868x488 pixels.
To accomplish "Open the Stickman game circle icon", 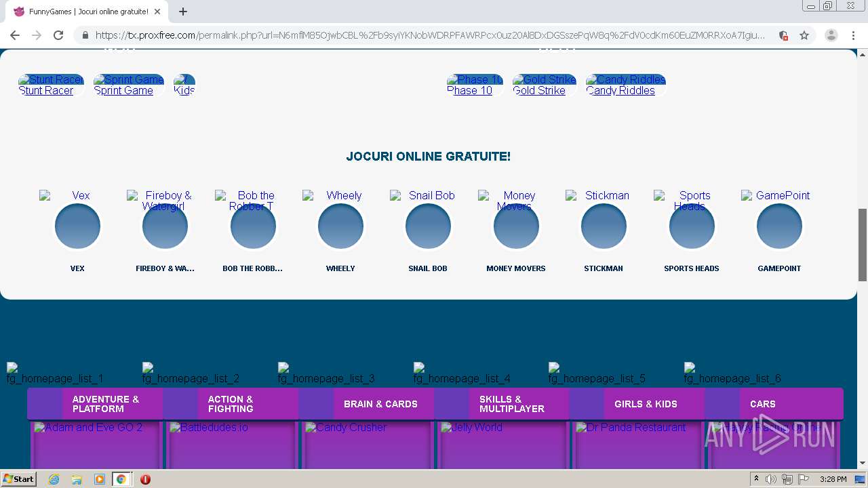I will click(x=604, y=226).
